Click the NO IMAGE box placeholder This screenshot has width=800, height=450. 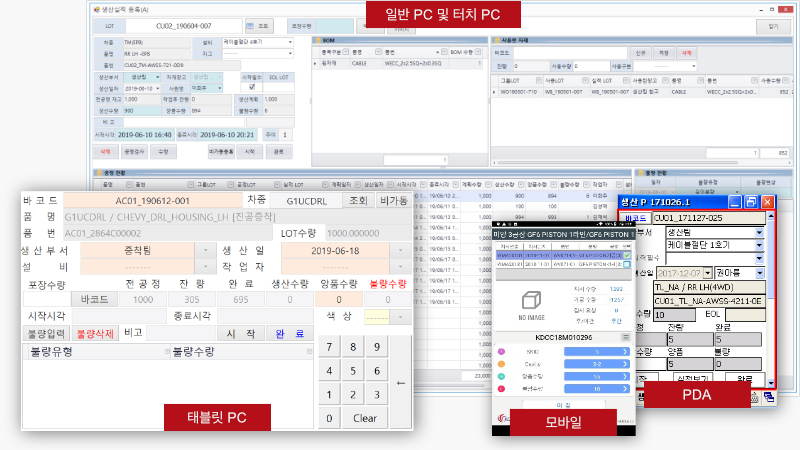(531, 301)
